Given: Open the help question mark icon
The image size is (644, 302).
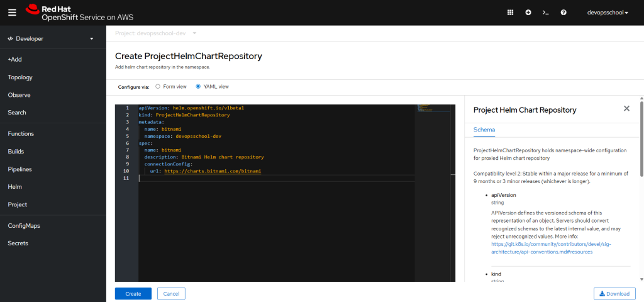Looking at the screenshot, I should coord(563,13).
